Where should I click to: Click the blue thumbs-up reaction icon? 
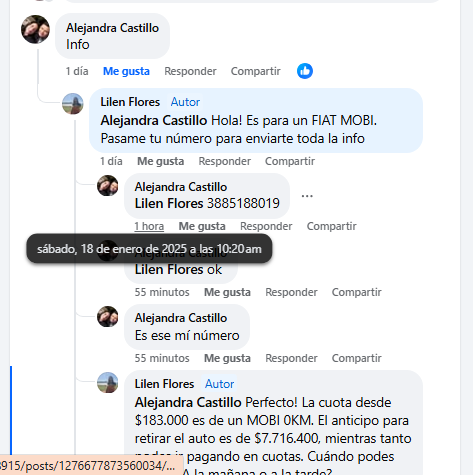[x=305, y=71]
